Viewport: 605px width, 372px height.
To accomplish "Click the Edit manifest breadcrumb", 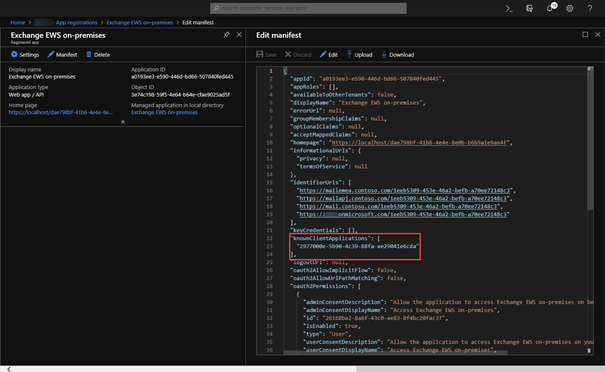I will pos(198,22).
